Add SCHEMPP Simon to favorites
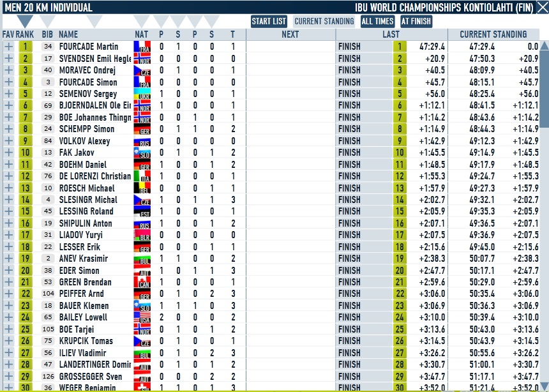 (x=9, y=129)
